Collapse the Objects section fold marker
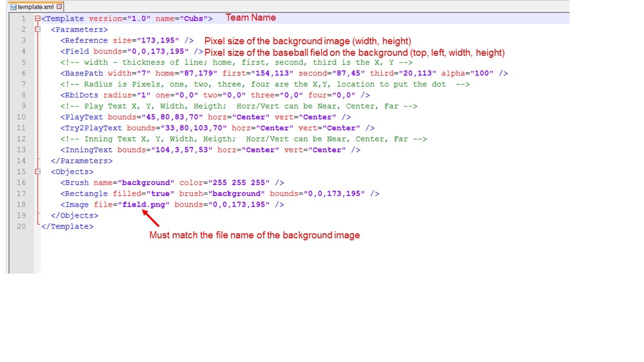This screenshot has width=644, height=362. tap(37, 171)
